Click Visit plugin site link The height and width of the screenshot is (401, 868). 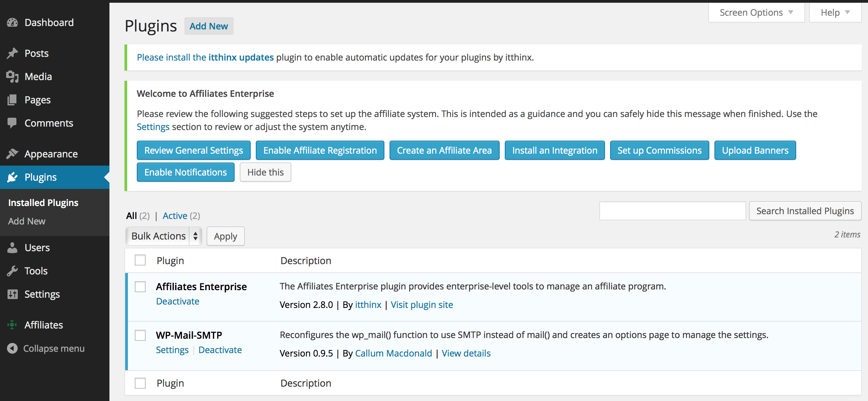[422, 305]
